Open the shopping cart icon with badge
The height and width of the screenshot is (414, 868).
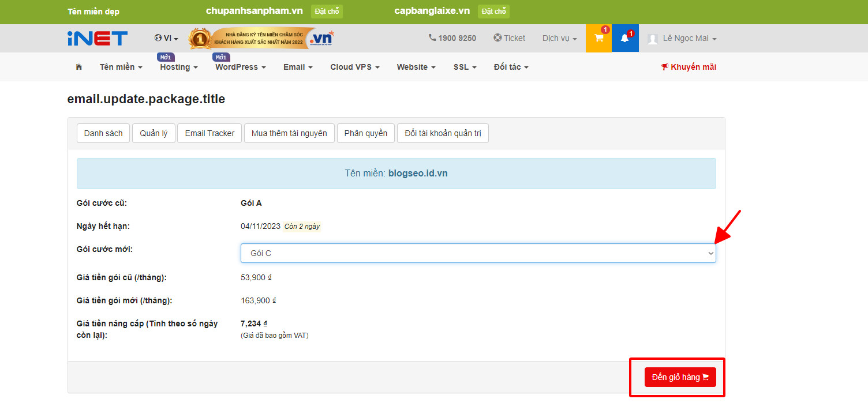(x=598, y=38)
